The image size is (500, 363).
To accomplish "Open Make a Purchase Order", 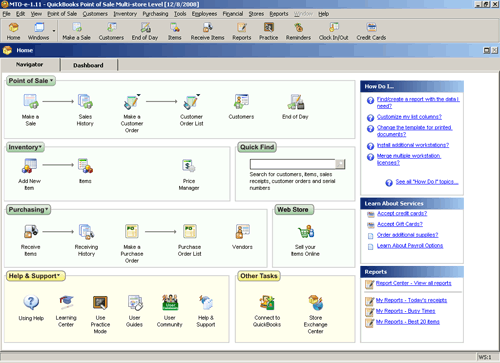I will pos(132,232).
